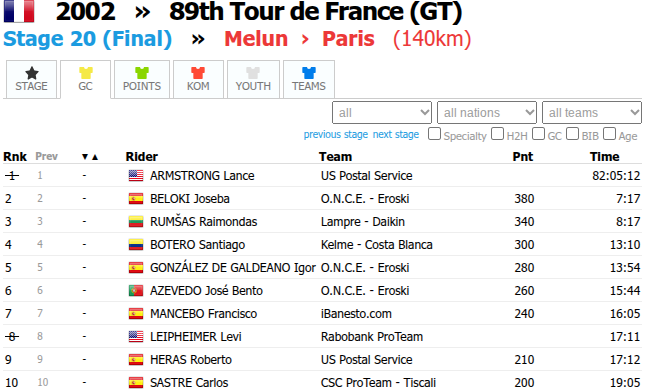Screen dimensions: 646x390
Task: Sort by the rank change arrows column
Action: [x=90, y=157]
